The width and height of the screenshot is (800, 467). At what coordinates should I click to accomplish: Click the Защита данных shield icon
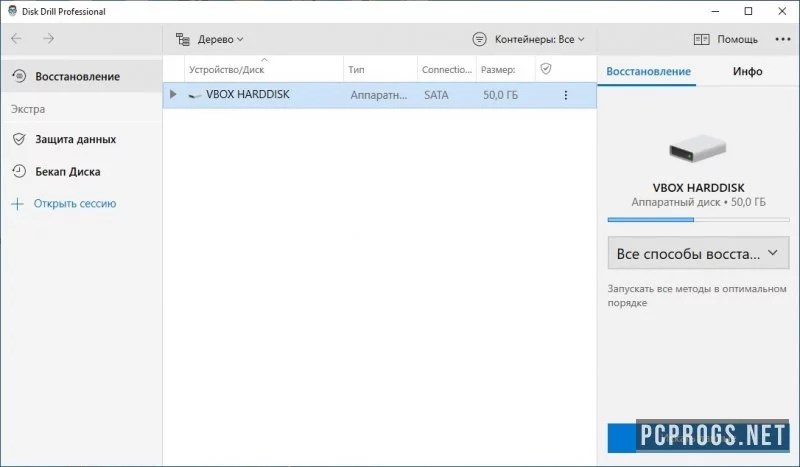(x=19, y=139)
